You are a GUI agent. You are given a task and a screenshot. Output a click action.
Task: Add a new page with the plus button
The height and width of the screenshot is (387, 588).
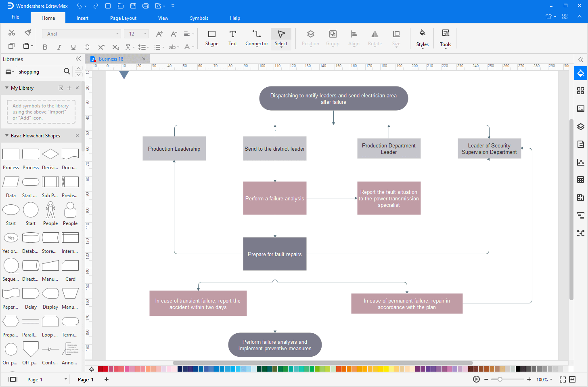coord(106,379)
